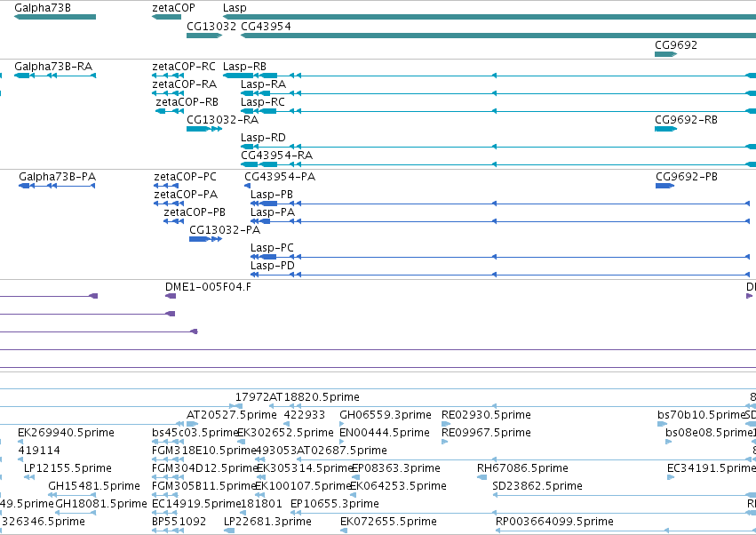
Task: Select the 326346.5prime EST label
Action: (x=44, y=522)
